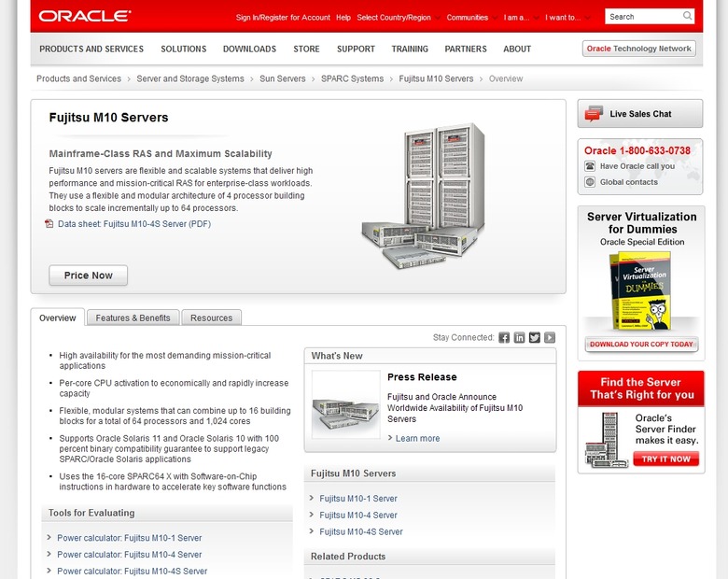The height and width of the screenshot is (579, 728).
Task: Open the Solutions menu
Action: [183, 49]
